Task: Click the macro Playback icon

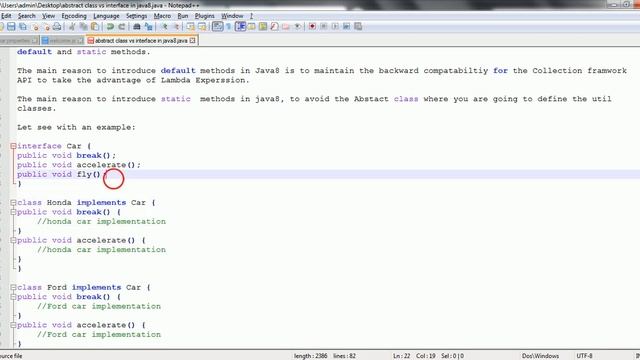Action: point(335,27)
